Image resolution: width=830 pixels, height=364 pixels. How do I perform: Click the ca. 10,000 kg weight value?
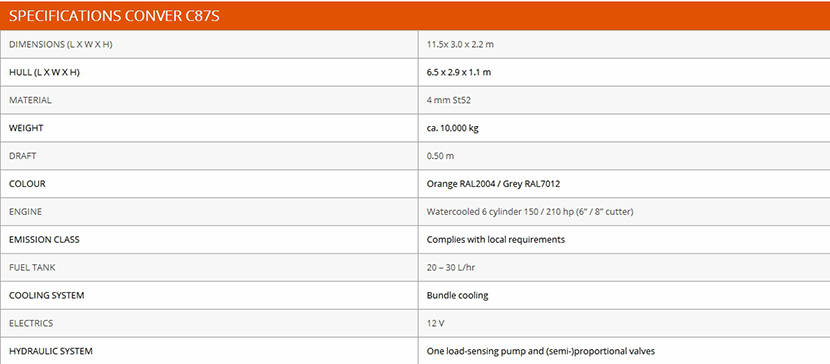453,128
